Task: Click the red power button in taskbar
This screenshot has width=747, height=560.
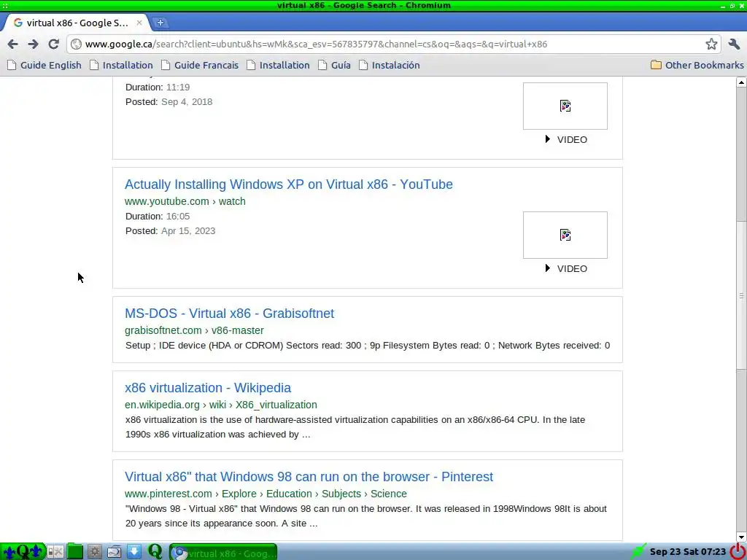Action: click(x=738, y=551)
